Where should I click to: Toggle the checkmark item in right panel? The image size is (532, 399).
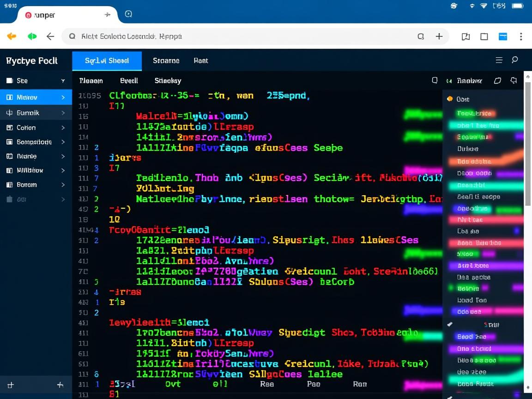pyautogui.click(x=450, y=325)
